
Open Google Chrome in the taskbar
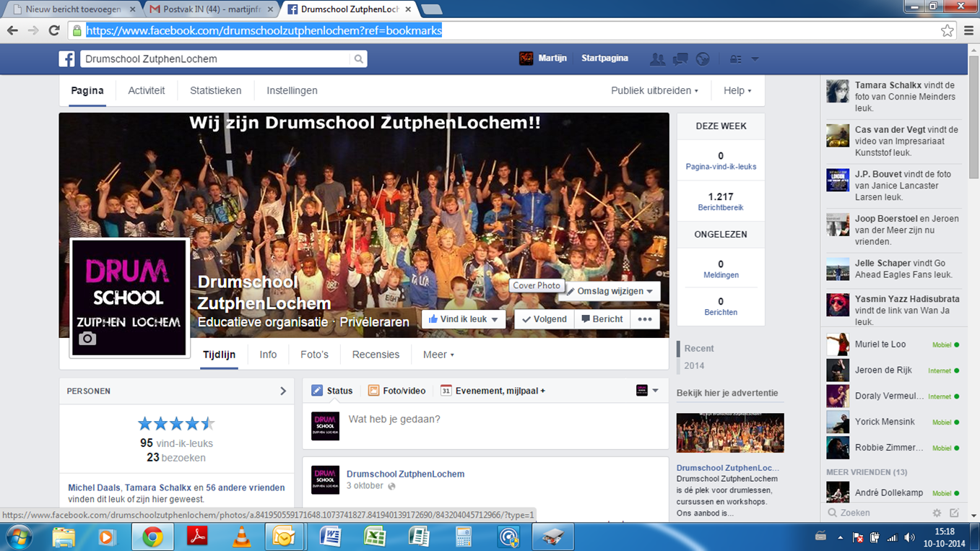point(152,537)
